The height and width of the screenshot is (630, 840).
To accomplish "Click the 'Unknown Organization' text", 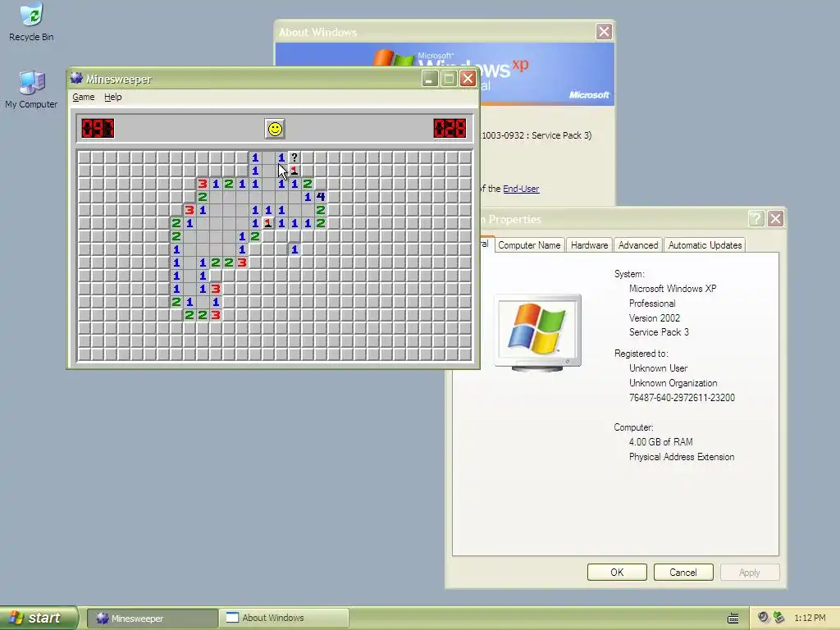I will (x=673, y=383).
